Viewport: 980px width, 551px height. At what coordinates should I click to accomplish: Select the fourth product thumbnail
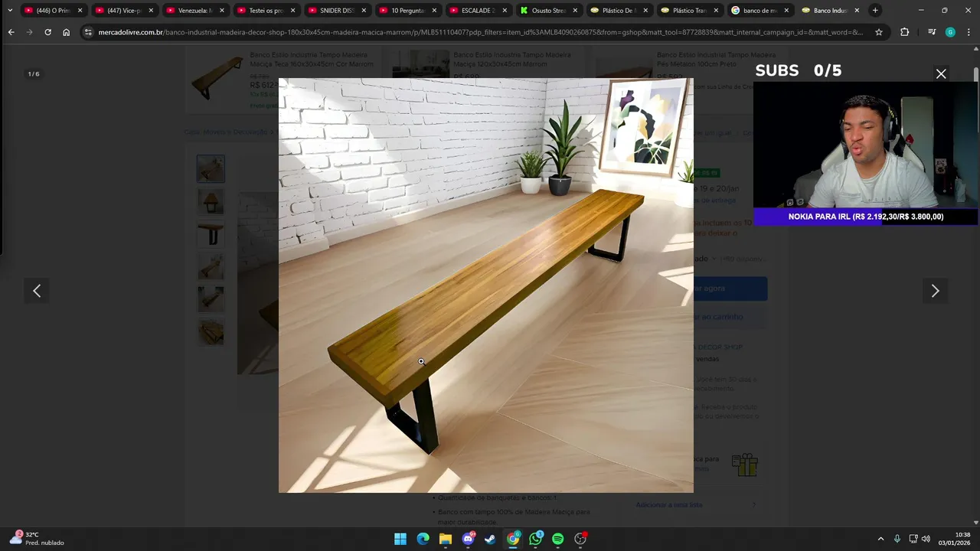(211, 267)
